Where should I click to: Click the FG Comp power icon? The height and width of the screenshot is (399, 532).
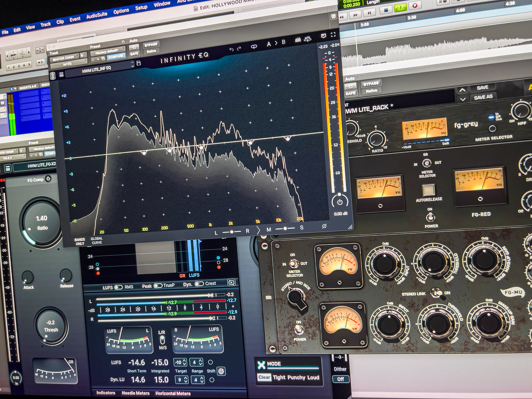(x=48, y=179)
